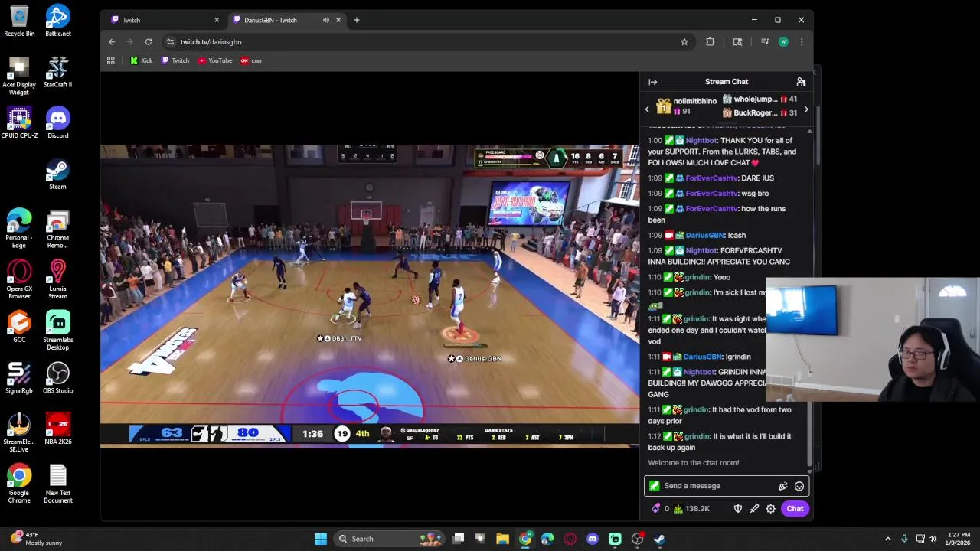Click the address bar twitch.tv/dariusgbn
The image size is (980, 551).
click(x=421, y=42)
